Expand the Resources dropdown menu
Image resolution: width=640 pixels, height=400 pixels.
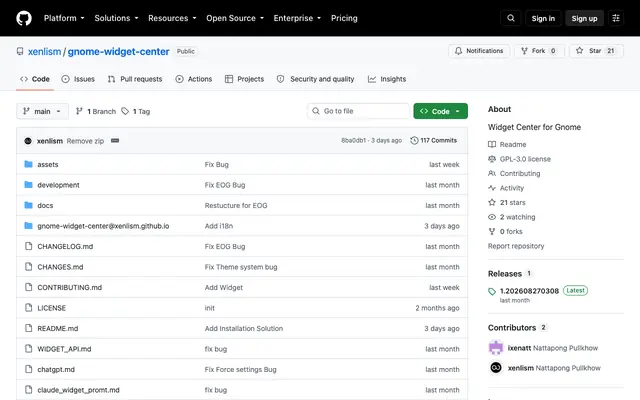(172, 18)
